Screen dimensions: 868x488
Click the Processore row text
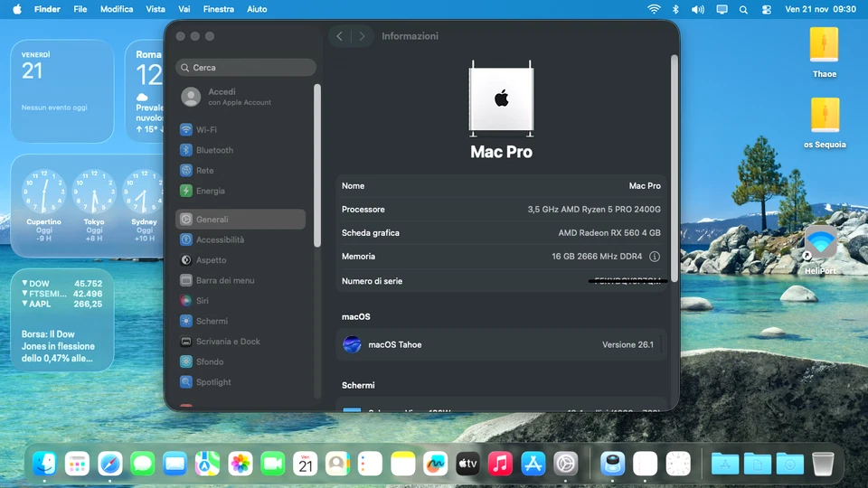363,209
